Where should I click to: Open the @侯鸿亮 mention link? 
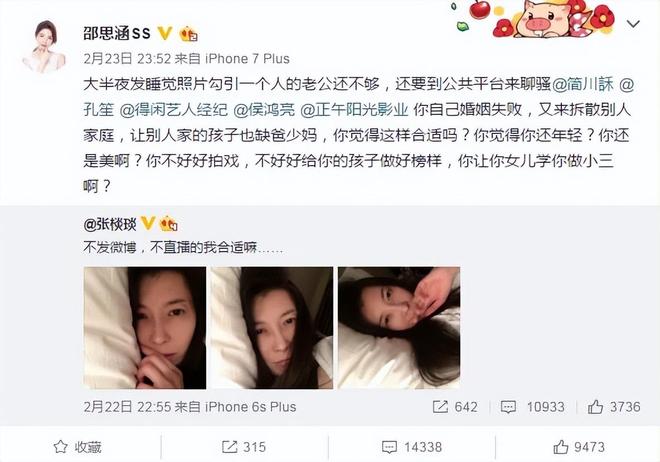pos(264,110)
